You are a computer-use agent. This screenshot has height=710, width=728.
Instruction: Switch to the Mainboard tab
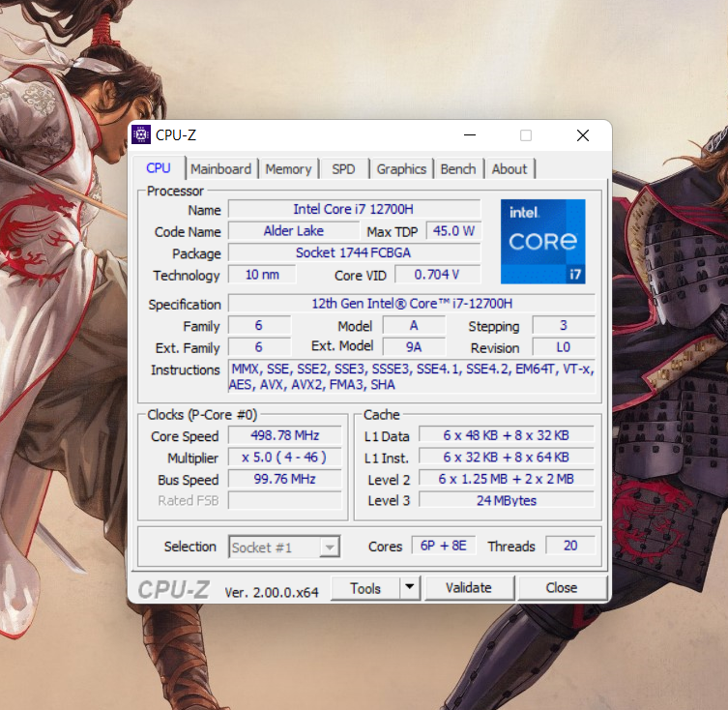pyautogui.click(x=220, y=169)
